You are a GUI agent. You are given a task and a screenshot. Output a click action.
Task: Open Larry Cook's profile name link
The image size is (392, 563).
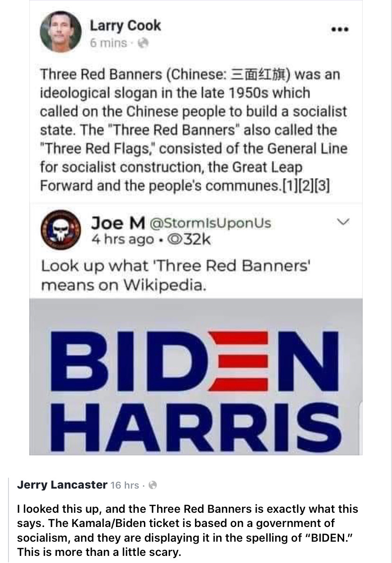(x=125, y=26)
